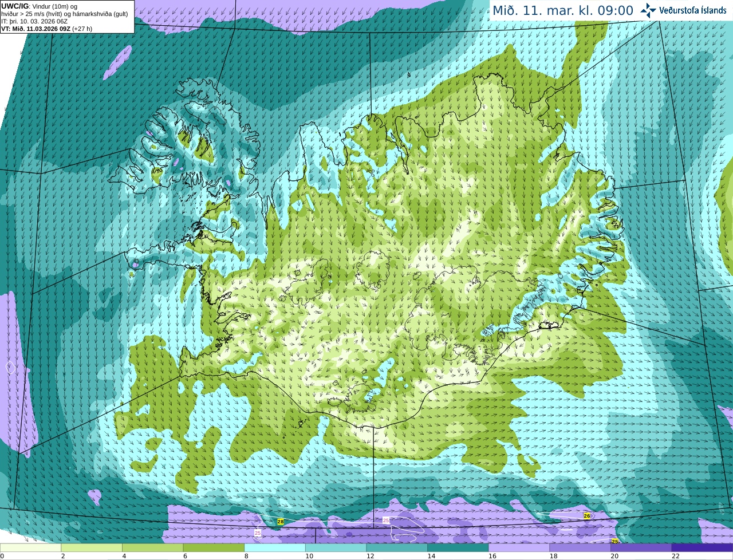Click the legend scale label '22'
Screen dimensions: 733x560
[676, 556]
